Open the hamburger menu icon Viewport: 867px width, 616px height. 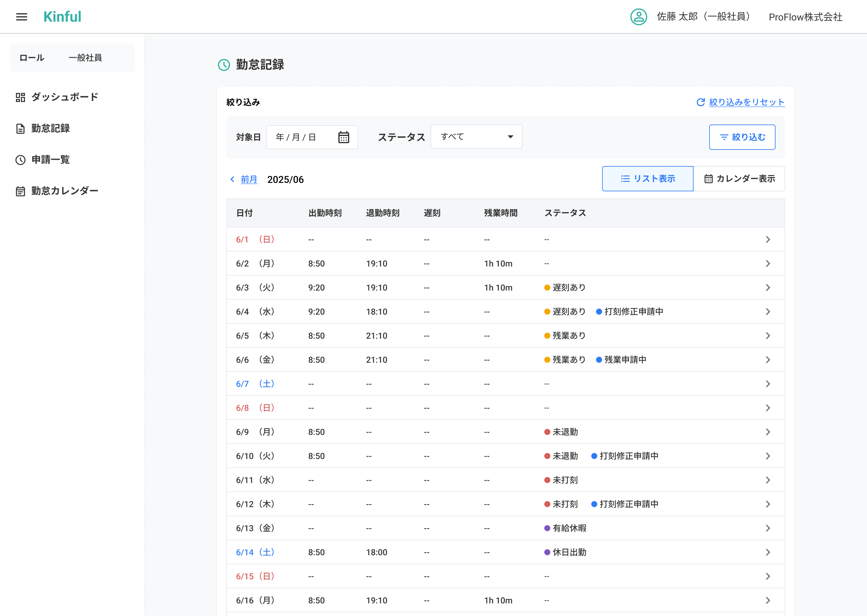click(x=22, y=17)
